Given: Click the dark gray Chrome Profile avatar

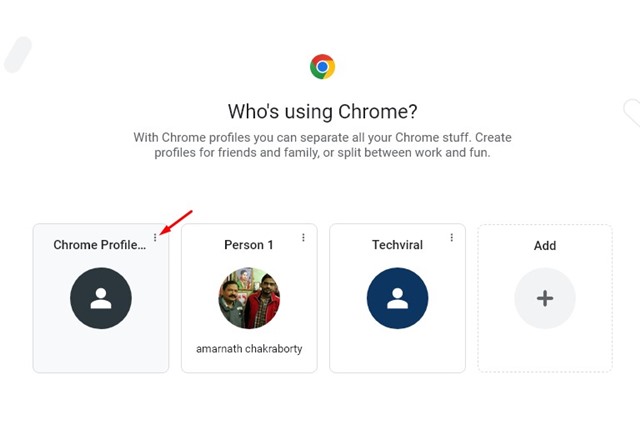Looking at the screenshot, I should [101, 298].
